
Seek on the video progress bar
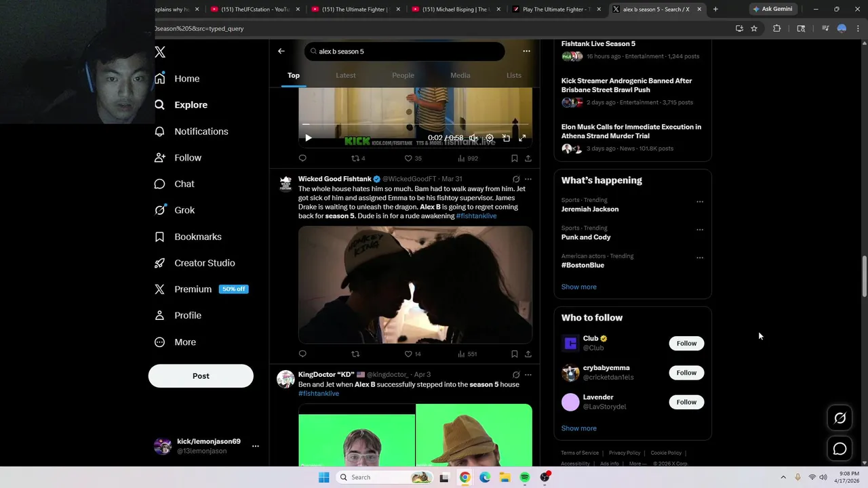click(x=415, y=124)
